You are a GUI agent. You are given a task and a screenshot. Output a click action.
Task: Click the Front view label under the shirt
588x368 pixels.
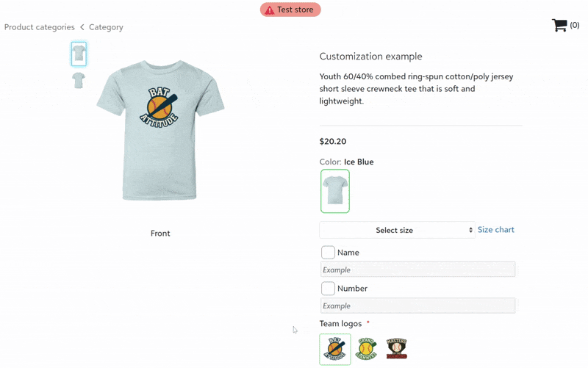[x=160, y=234]
